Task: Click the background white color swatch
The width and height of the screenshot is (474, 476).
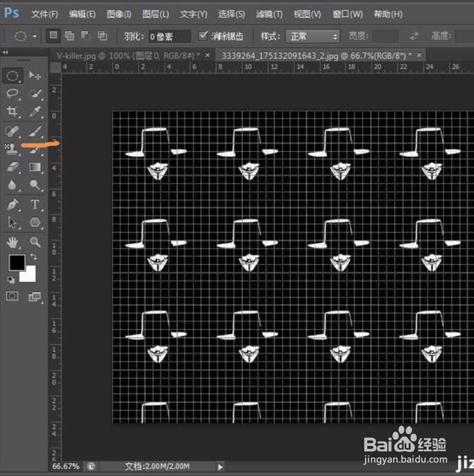Action: point(30,276)
